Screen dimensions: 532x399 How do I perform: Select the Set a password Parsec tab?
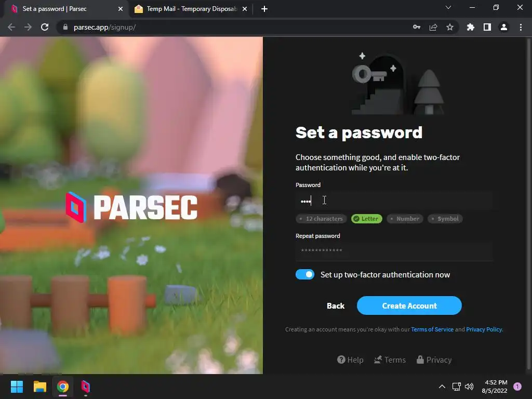pyautogui.click(x=66, y=9)
